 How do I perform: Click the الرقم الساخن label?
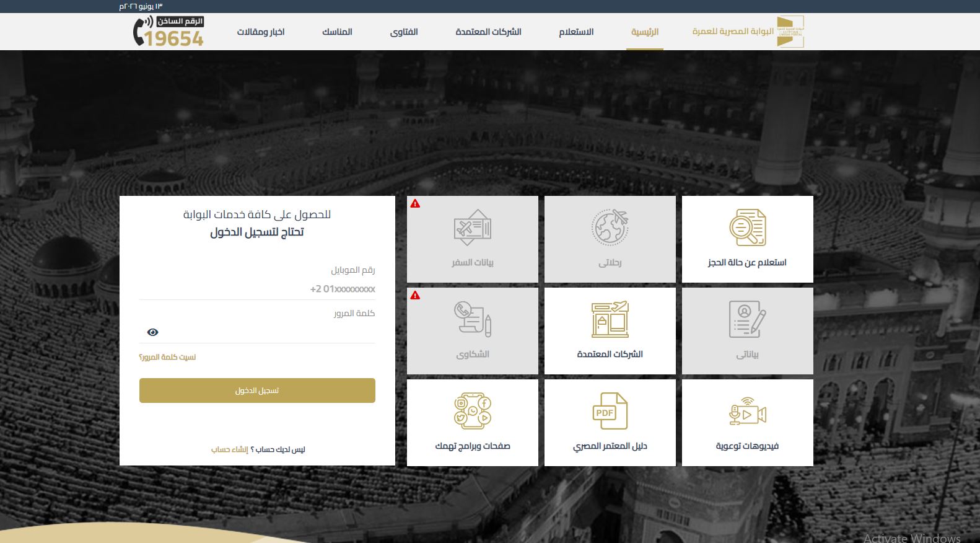[x=180, y=21]
